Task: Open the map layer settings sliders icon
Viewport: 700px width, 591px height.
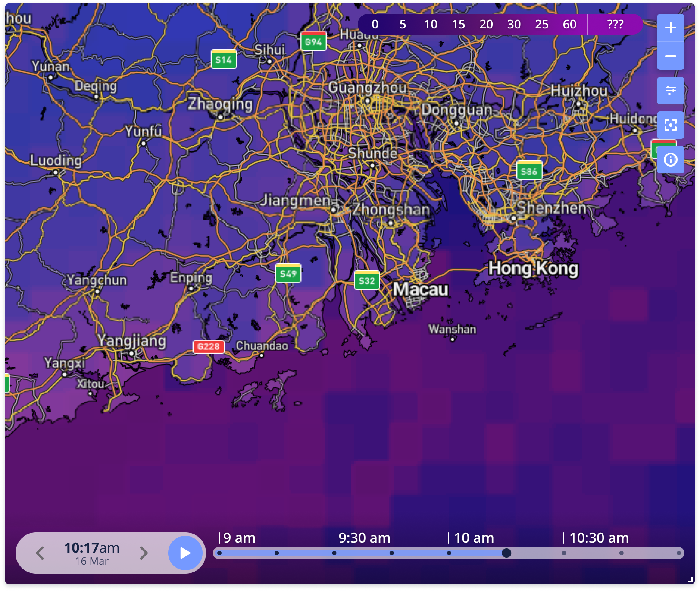Action: pyautogui.click(x=670, y=91)
